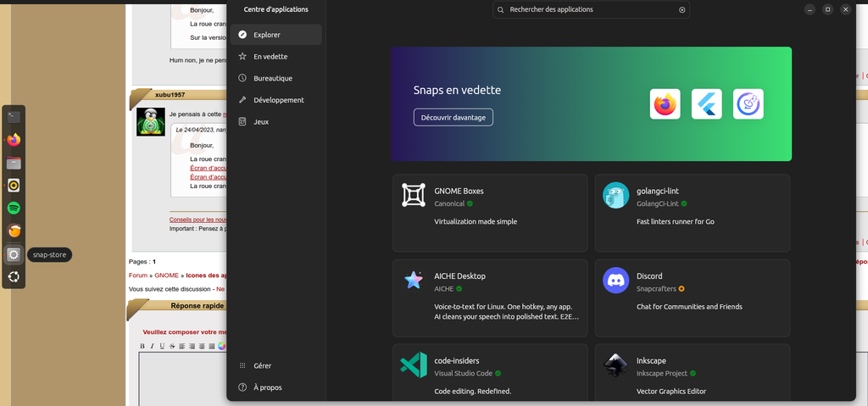Launch Terminal from the dock

14,117
